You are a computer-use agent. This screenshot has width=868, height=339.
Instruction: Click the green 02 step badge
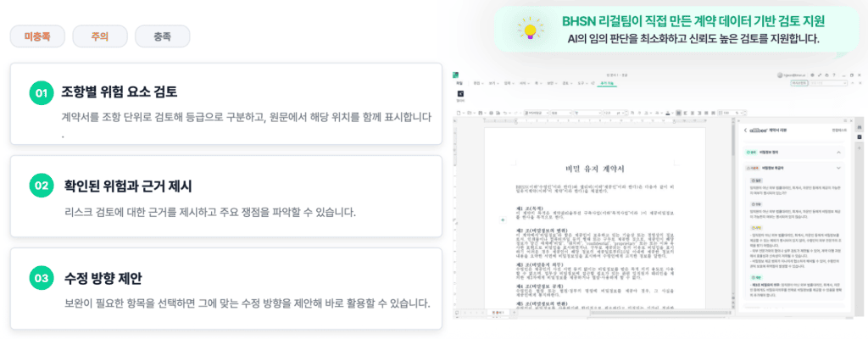tap(41, 186)
